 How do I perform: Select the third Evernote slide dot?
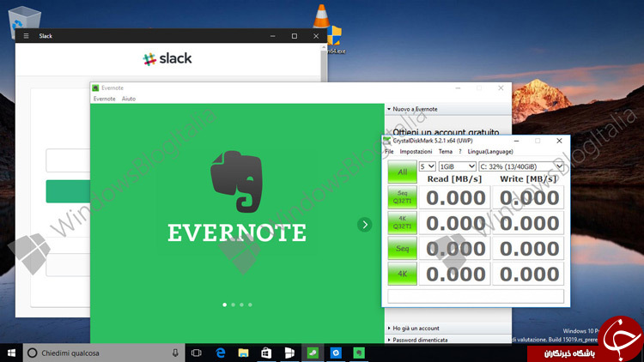tap(241, 305)
